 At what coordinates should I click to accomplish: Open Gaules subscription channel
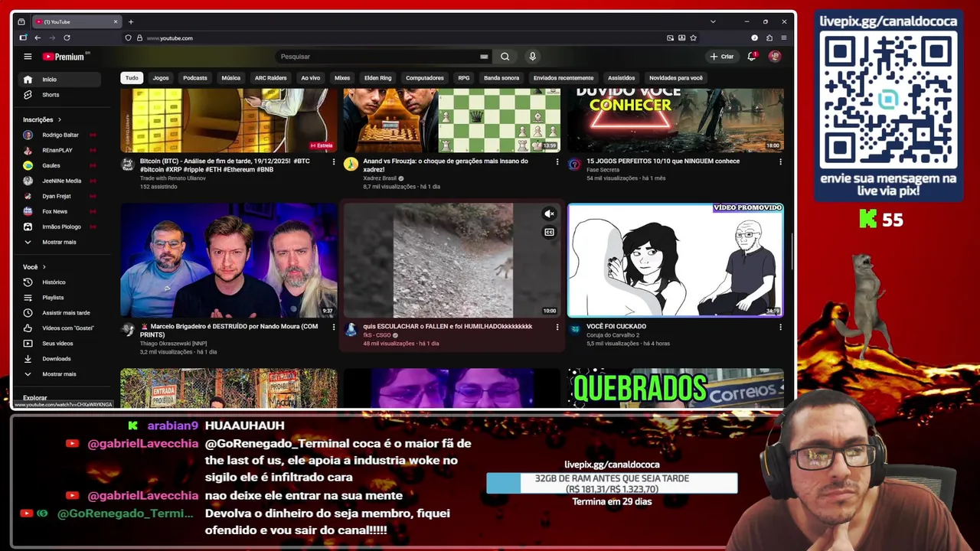(60, 165)
